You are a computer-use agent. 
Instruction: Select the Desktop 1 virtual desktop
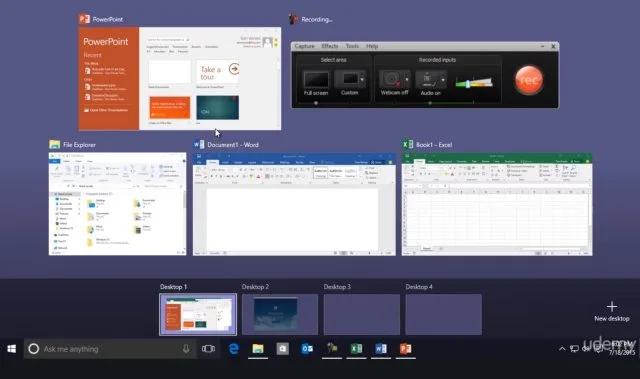click(198, 314)
